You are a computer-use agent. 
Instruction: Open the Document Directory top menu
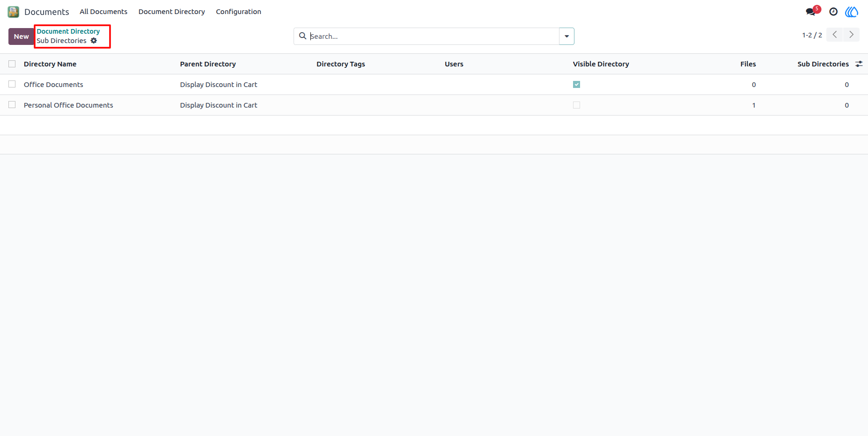[x=171, y=12]
